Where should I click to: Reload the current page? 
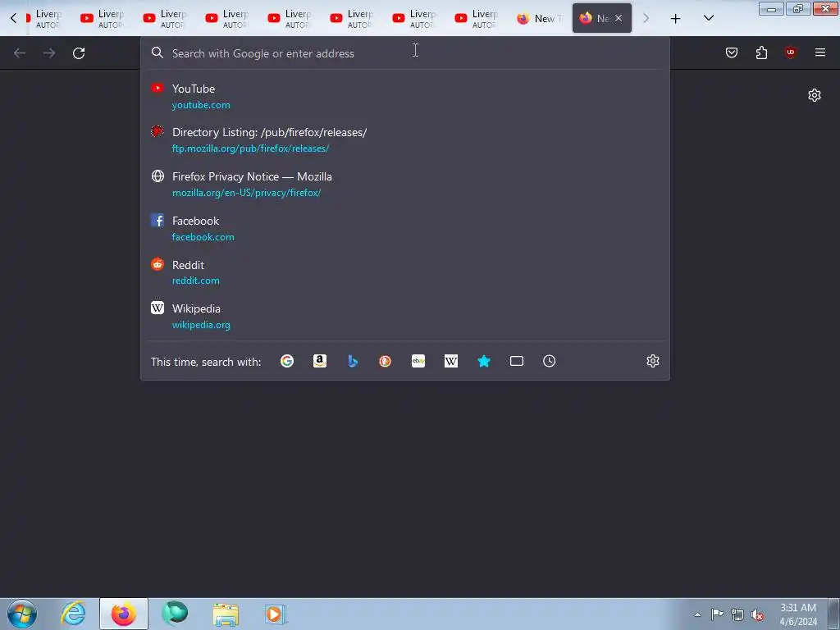point(79,53)
